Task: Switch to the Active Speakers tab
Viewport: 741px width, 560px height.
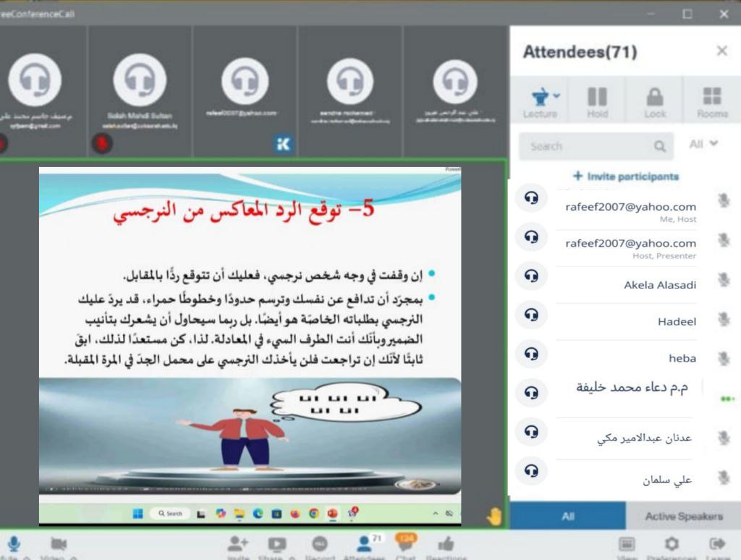Action: (683, 516)
